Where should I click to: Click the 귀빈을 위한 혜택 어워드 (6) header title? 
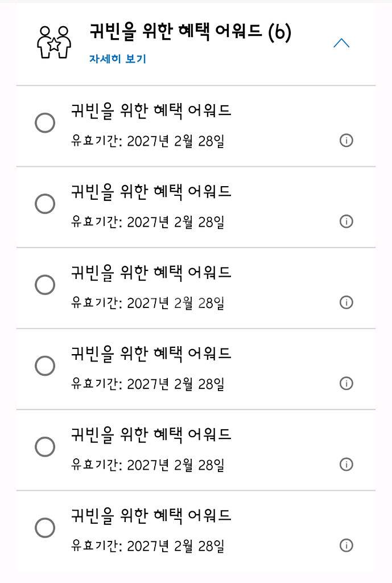190,32
